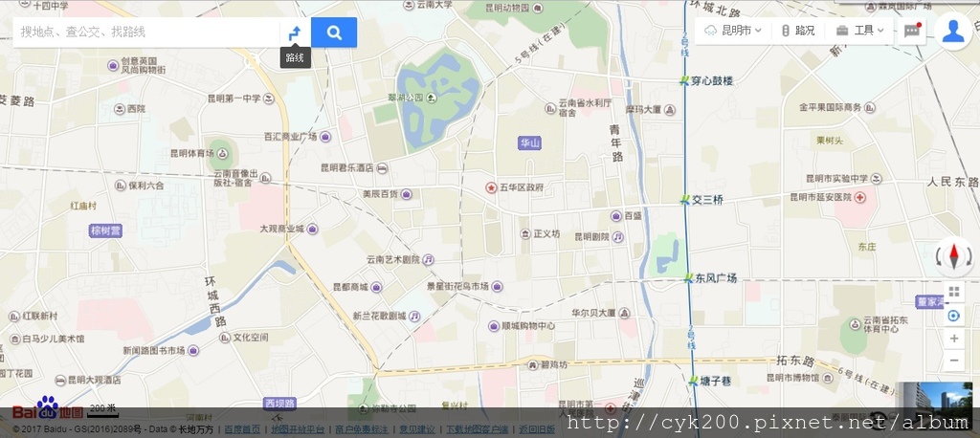This screenshot has width=980, height=438.
Task: Click the 昆明大观酒店 hotel icon
Action: tap(60, 380)
